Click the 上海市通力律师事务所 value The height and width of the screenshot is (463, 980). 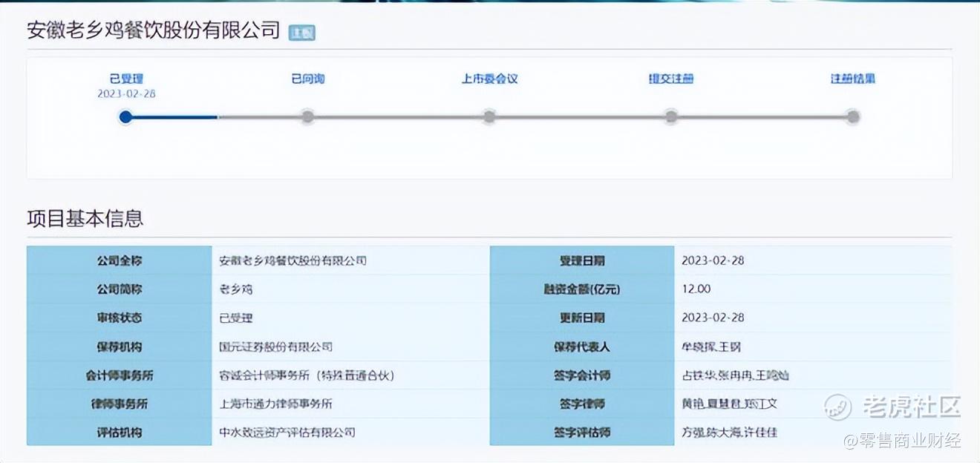[276, 404]
